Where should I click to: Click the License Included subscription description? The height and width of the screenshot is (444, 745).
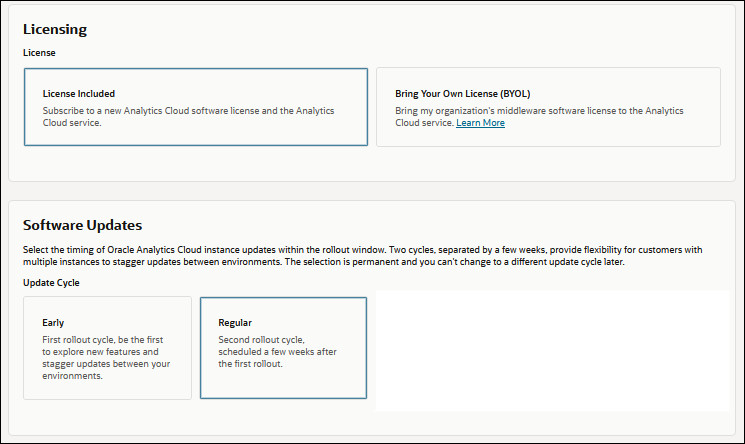188,117
